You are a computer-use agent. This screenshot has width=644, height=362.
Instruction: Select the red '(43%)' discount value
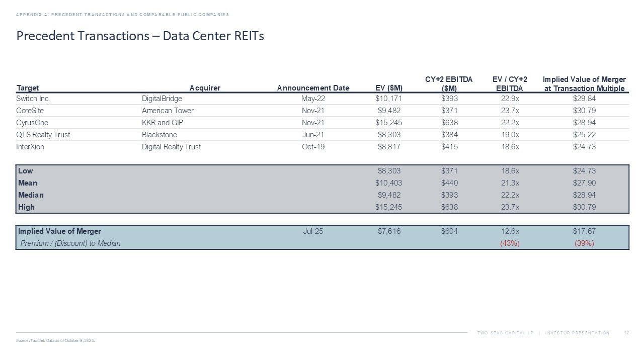tap(510, 243)
